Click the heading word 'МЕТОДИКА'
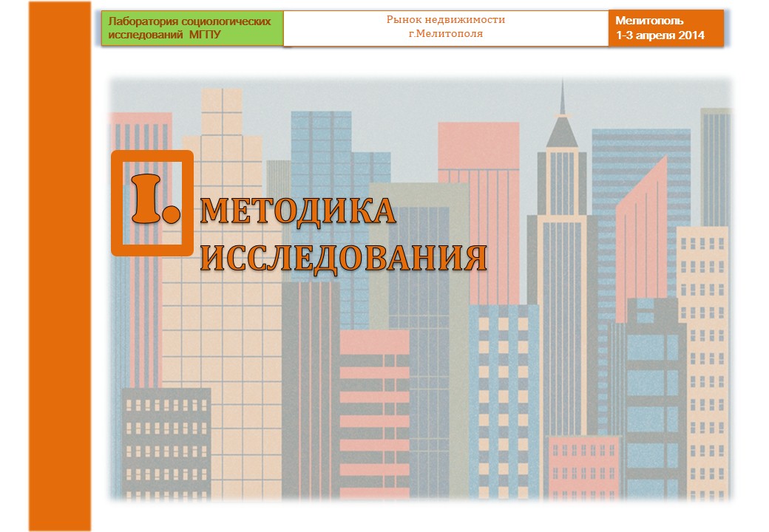 pos(298,211)
